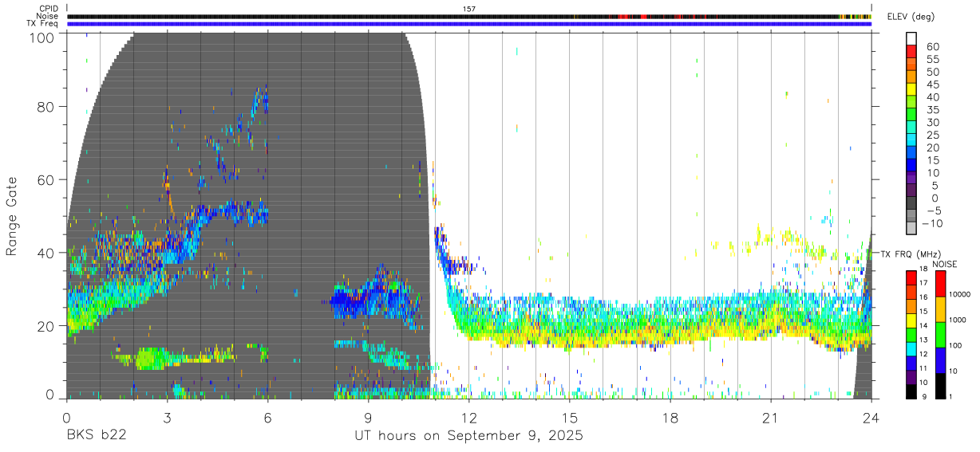Click the UT hours on September 9, 2025 title

coord(469,436)
